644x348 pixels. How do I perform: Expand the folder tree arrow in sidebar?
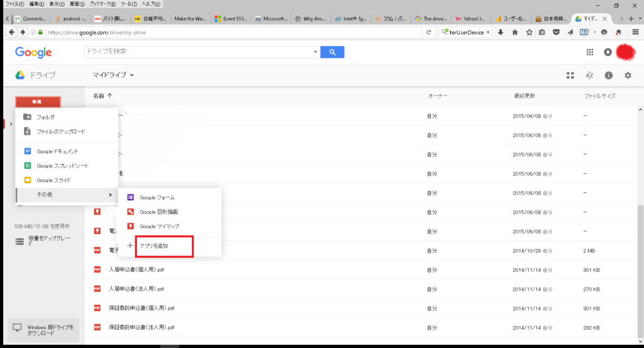coord(11,123)
